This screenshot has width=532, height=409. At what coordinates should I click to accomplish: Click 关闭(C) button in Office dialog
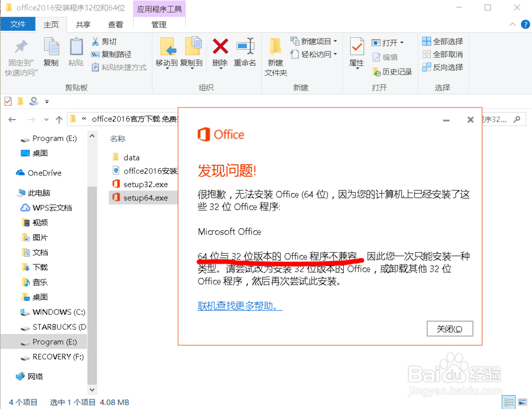tap(450, 329)
